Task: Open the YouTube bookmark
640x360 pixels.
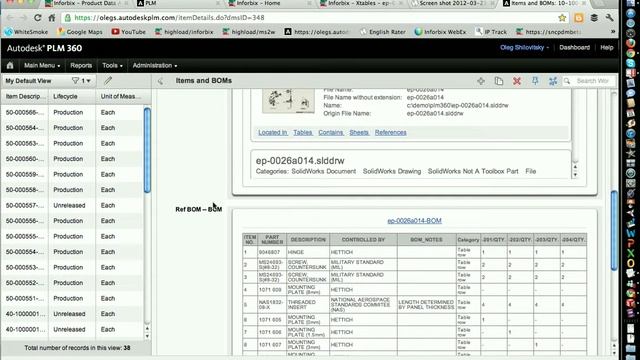Action: coord(129,31)
